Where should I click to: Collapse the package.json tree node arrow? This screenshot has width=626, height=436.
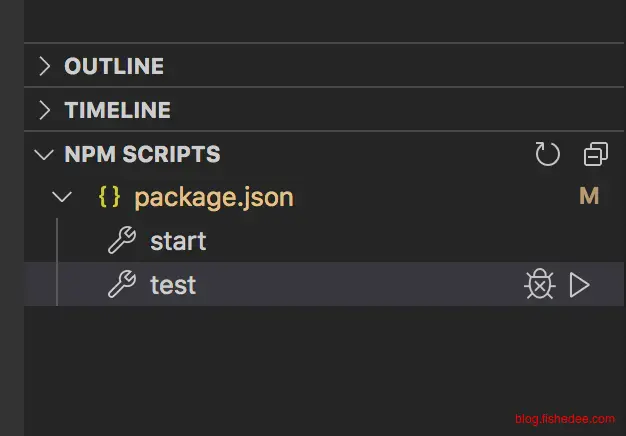tap(62, 197)
